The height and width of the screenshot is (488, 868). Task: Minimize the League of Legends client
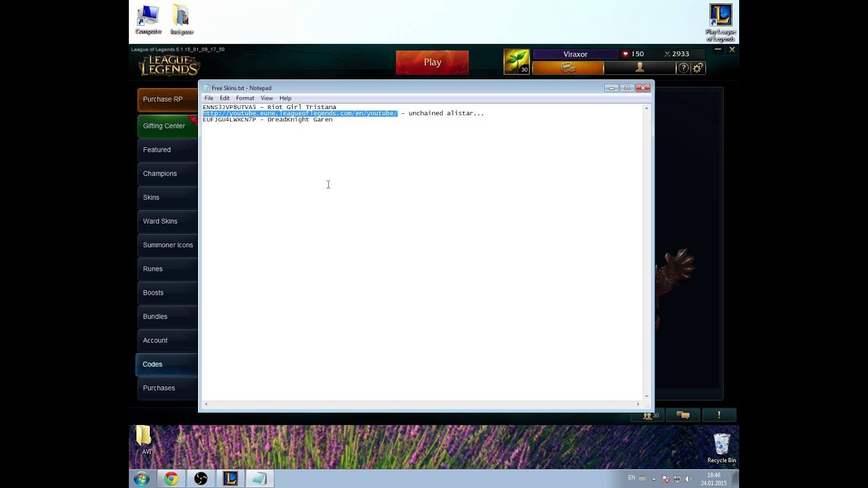pyautogui.click(x=717, y=49)
